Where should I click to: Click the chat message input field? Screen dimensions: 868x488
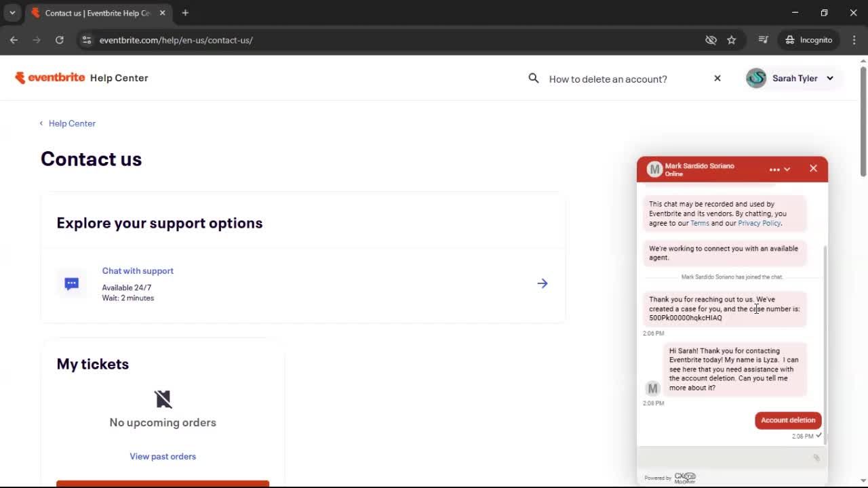point(726,458)
